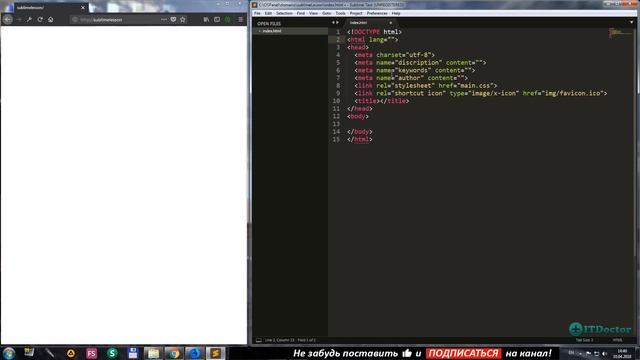Go to next tab with right arrow
640x360 pixels.
(337, 23)
